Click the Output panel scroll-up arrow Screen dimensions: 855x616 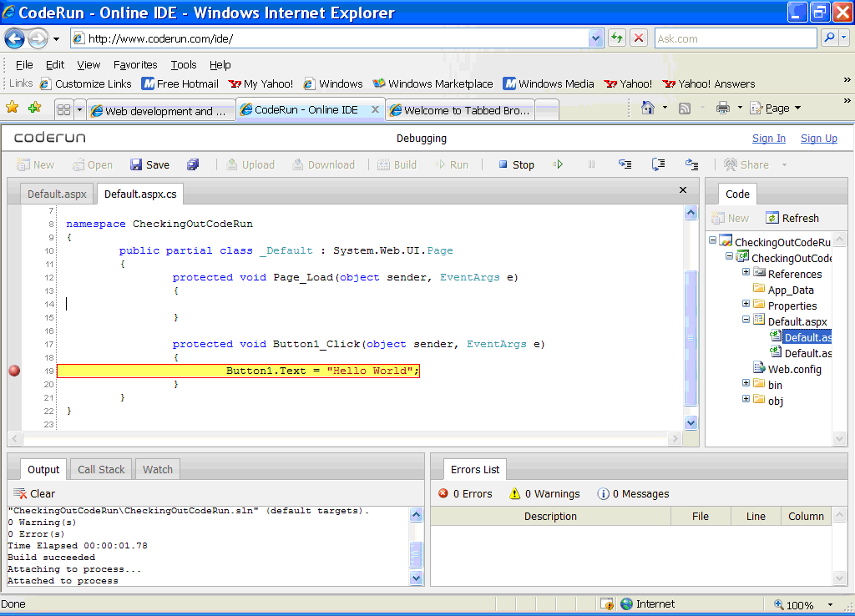(416, 515)
